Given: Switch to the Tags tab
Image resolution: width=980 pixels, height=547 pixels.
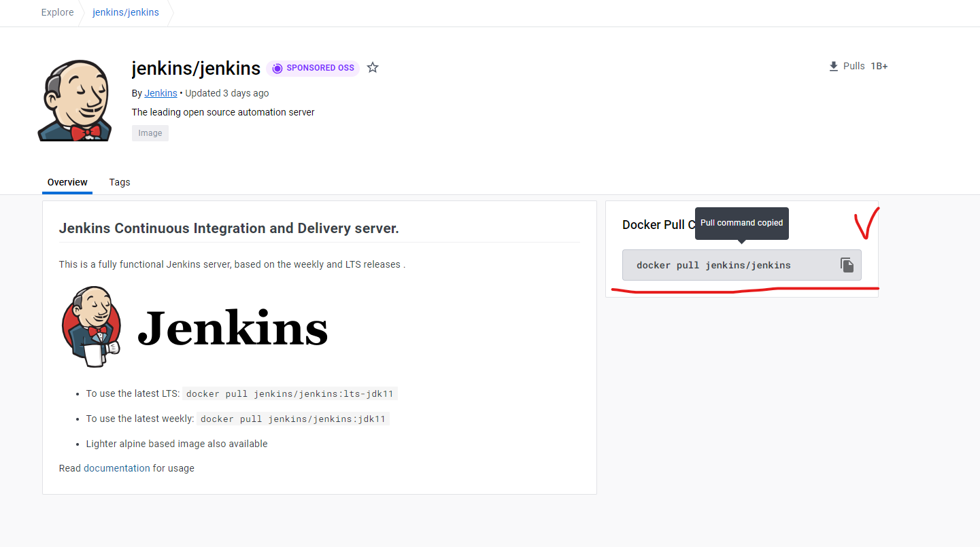Looking at the screenshot, I should pyautogui.click(x=120, y=182).
